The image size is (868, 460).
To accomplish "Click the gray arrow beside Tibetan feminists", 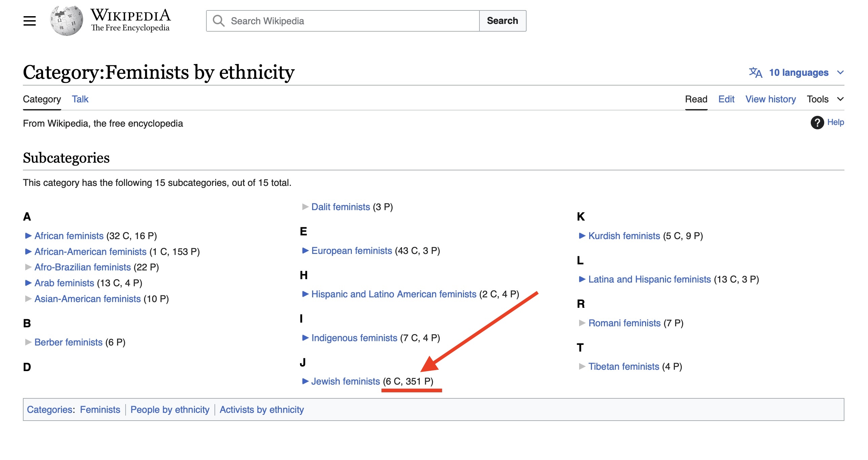I will pos(582,366).
